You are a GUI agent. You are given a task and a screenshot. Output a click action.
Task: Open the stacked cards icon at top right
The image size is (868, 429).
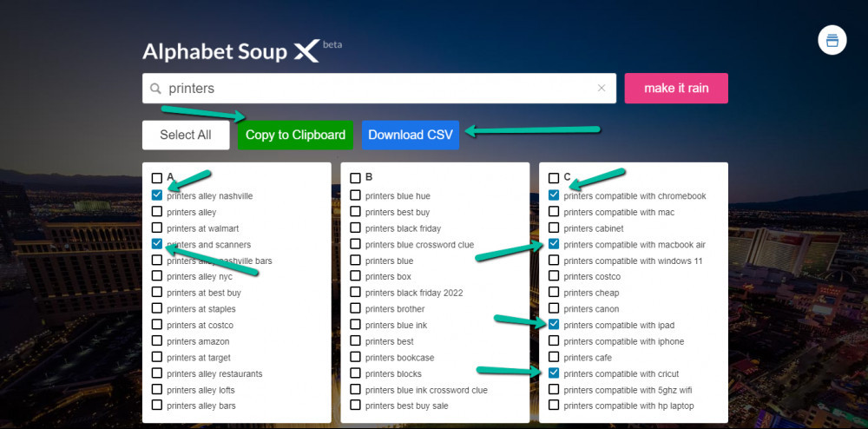click(832, 40)
